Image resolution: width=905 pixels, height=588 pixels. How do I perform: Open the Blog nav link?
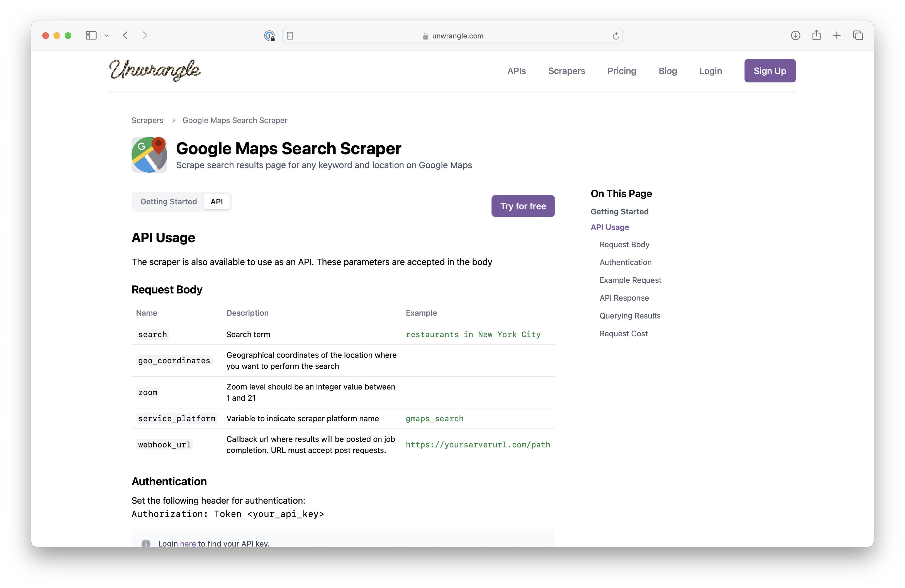click(x=668, y=71)
